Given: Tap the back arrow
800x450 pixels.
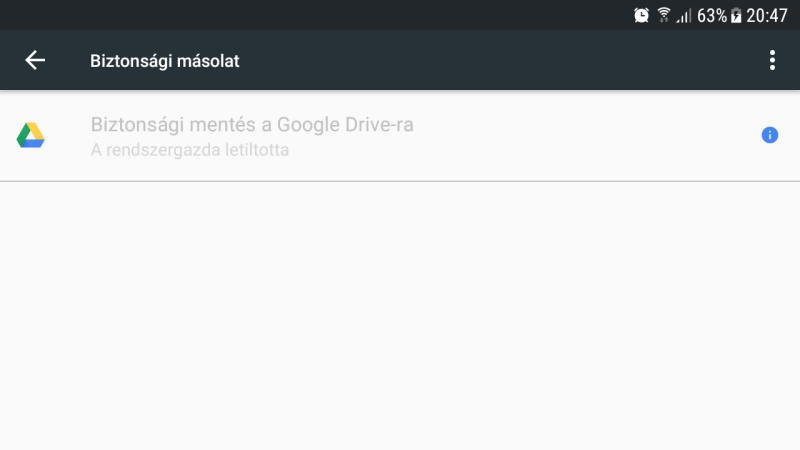Looking at the screenshot, I should [35, 61].
